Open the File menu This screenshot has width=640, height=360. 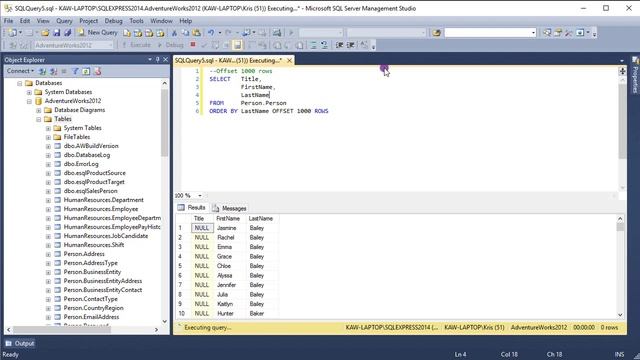pyautogui.click(x=8, y=21)
